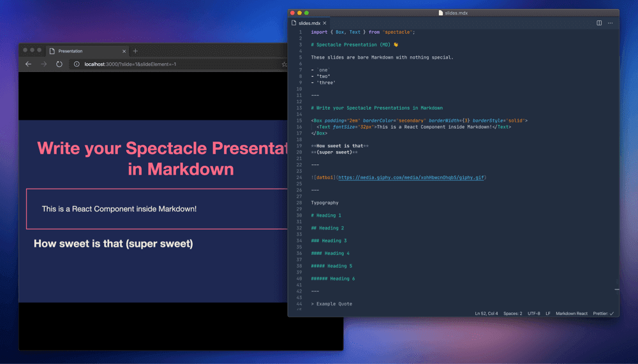This screenshot has width=638, height=364.
Task: Click '# Write your Spectacle Presentations in Markdown' code line
Action: pyautogui.click(x=377, y=108)
